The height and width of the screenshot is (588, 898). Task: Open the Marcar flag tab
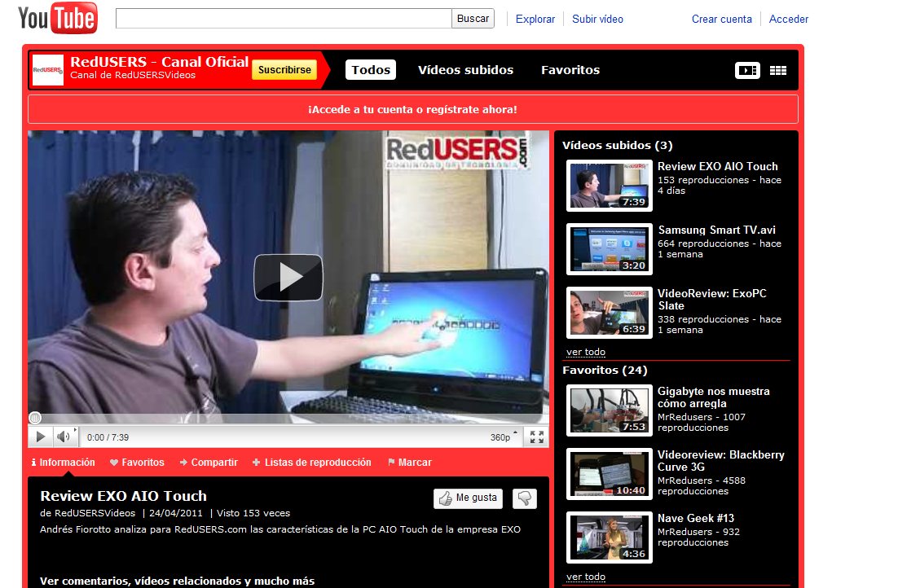410,462
